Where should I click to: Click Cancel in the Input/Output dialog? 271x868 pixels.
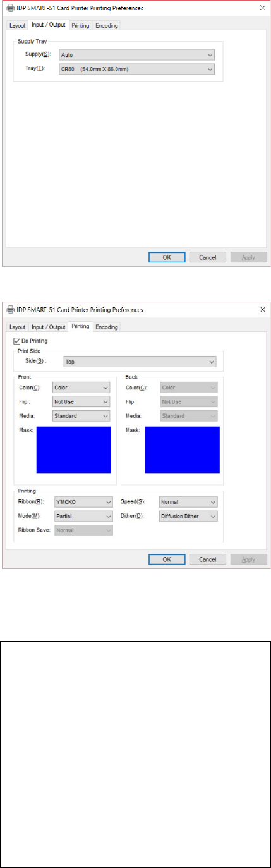click(208, 257)
